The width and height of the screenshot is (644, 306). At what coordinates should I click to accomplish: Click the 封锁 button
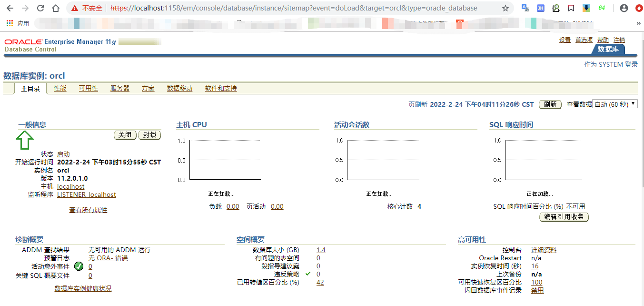149,135
